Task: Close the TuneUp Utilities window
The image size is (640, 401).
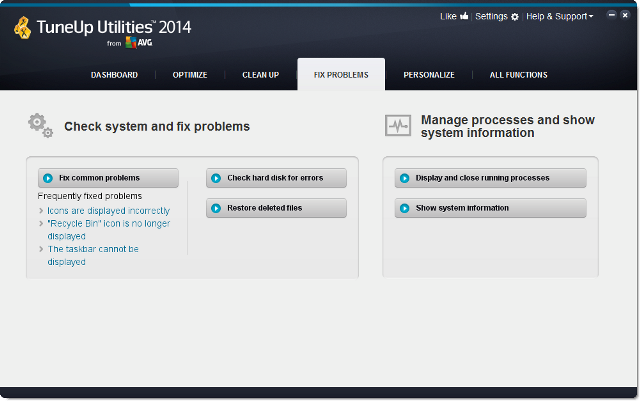Action: coord(625,15)
